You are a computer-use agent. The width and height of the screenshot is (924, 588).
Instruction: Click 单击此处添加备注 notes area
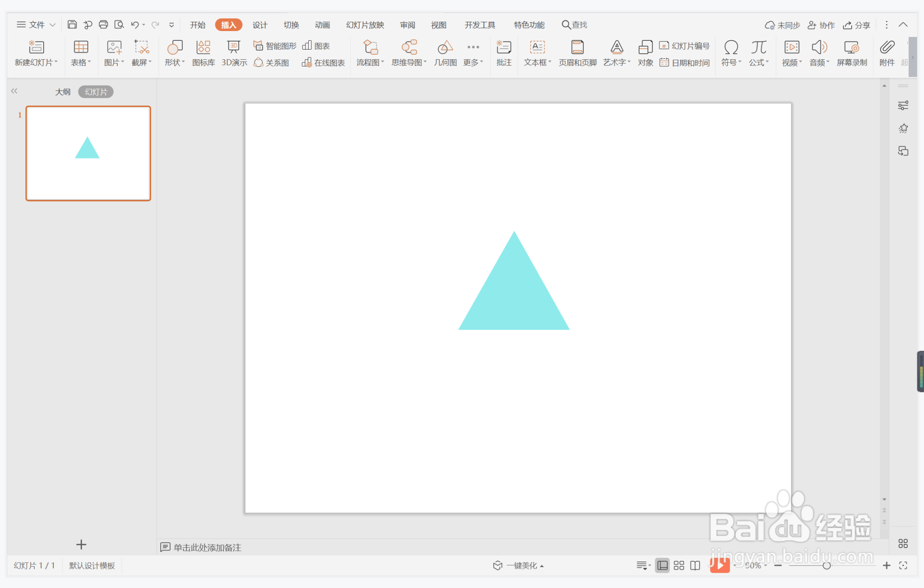[x=207, y=547]
